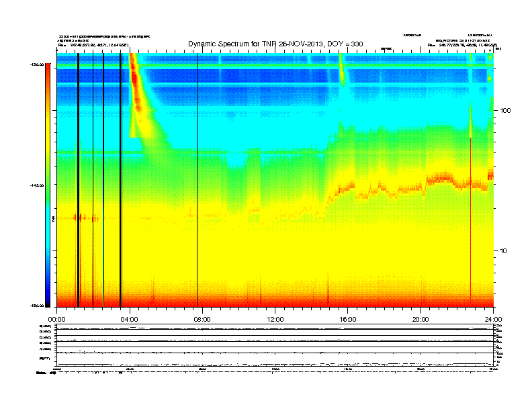Click the burst feature near 15:40 at top
The width and height of the screenshot is (532, 411).
point(341,70)
